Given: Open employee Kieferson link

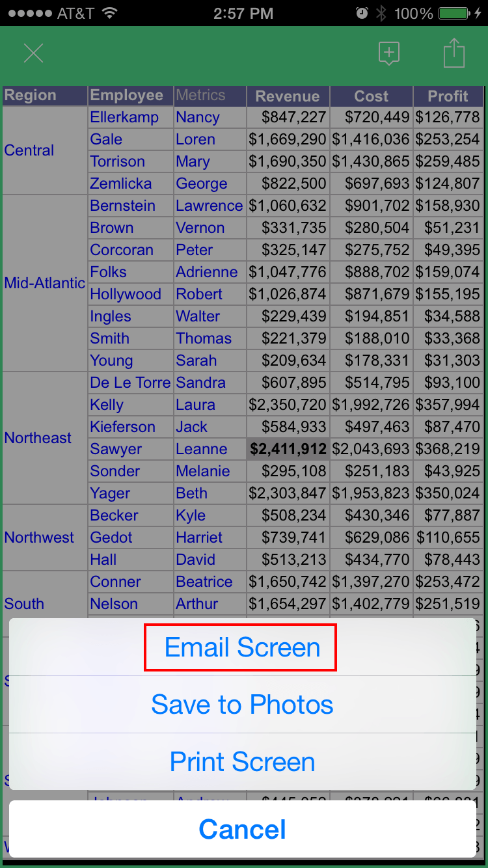Looking at the screenshot, I should pos(123,427).
